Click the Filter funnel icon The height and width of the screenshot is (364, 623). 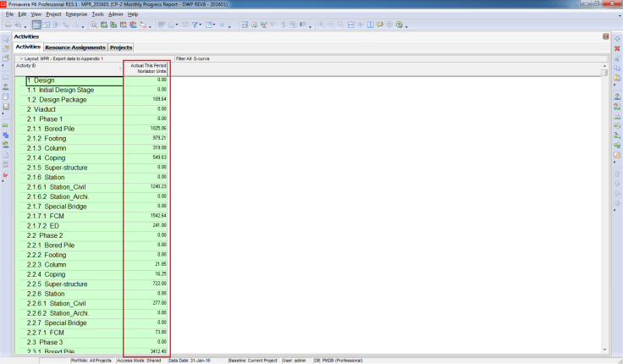point(196,25)
